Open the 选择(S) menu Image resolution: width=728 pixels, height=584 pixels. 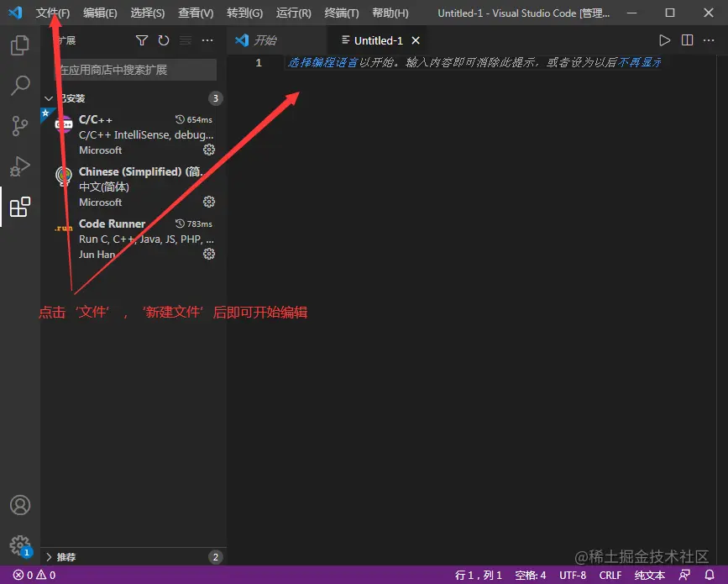tap(147, 13)
